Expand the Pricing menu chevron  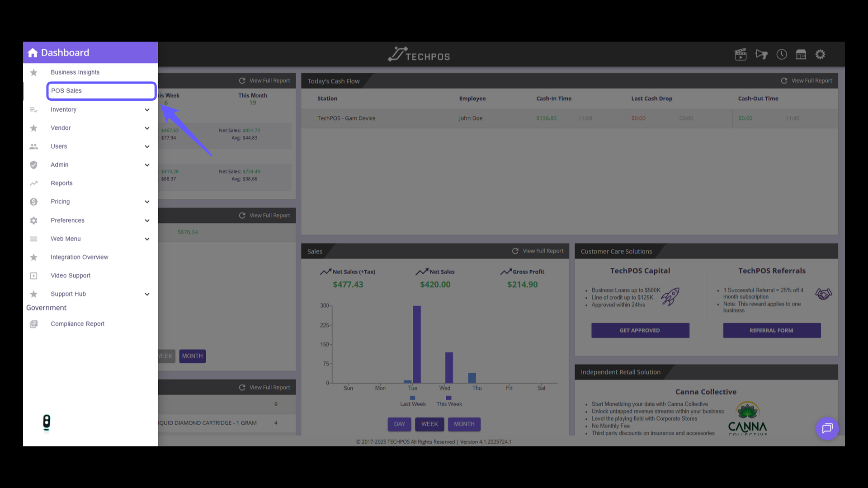pos(147,202)
